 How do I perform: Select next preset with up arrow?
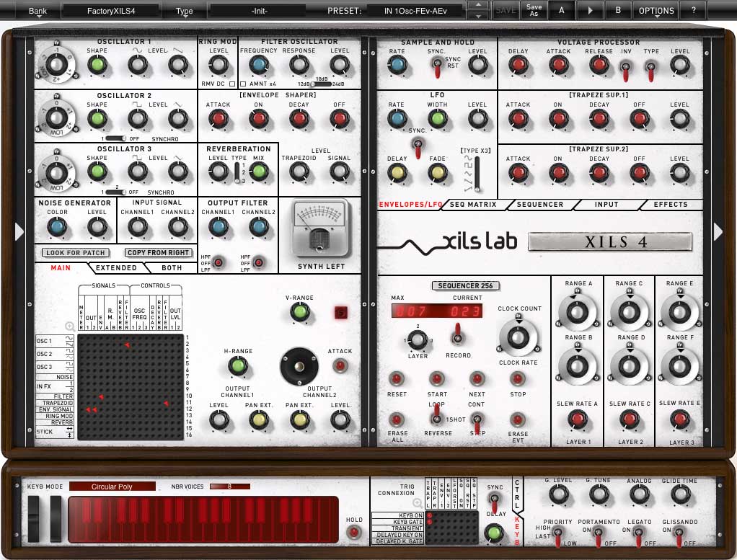[x=478, y=5]
